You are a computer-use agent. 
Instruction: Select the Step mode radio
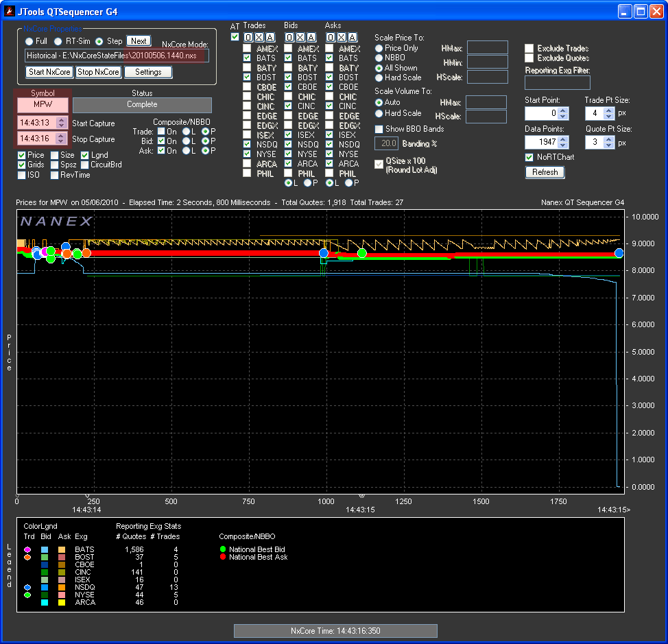(x=99, y=41)
